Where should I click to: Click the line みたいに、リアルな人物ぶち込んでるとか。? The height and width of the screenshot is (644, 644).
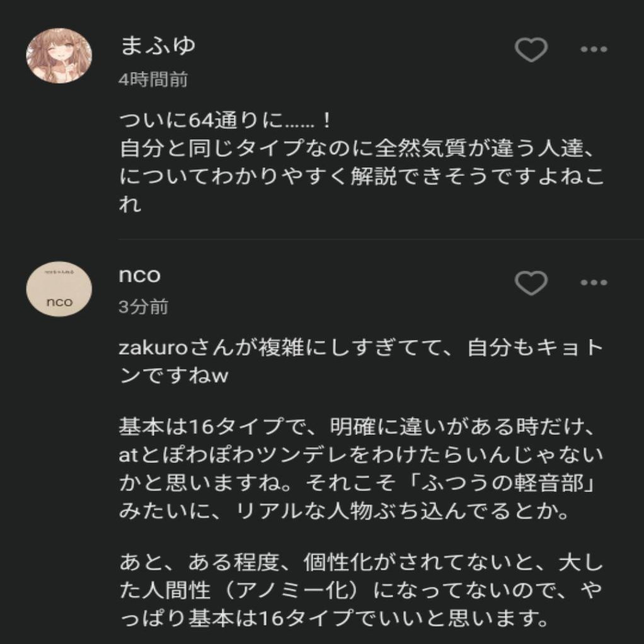pyautogui.click(x=343, y=510)
